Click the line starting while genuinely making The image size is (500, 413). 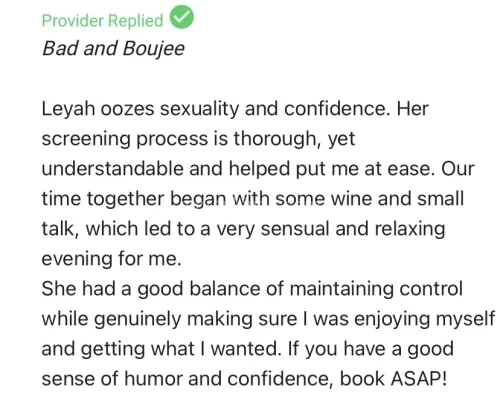tap(268, 319)
